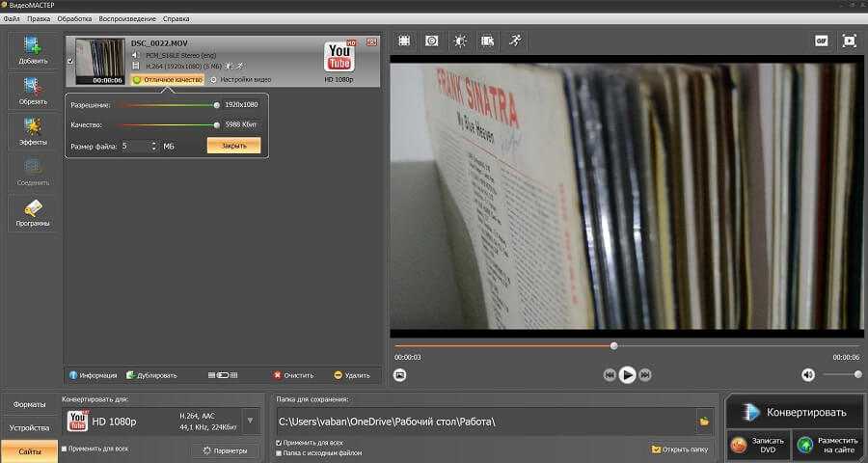Enable 'Применить для всех' under the format selector
The width and height of the screenshot is (868, 463).
point(65,449)
